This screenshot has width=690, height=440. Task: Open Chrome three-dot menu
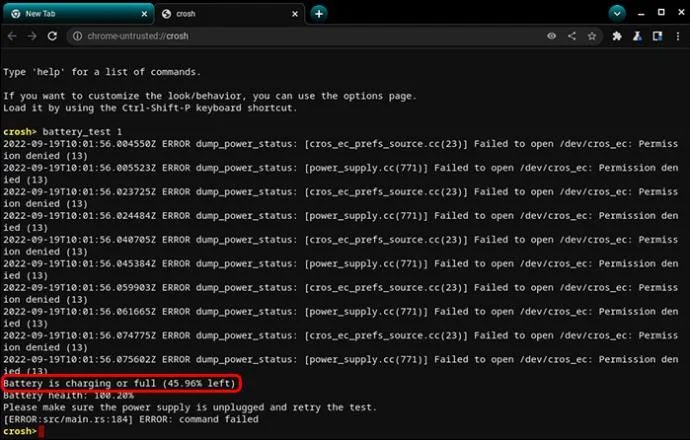click(x=678, y=36)
